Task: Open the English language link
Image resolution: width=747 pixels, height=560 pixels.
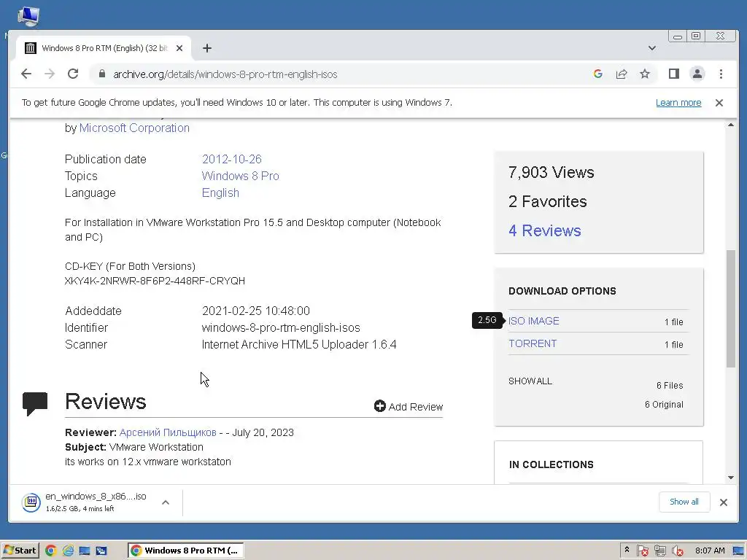Action: click(x=220, y=192)
